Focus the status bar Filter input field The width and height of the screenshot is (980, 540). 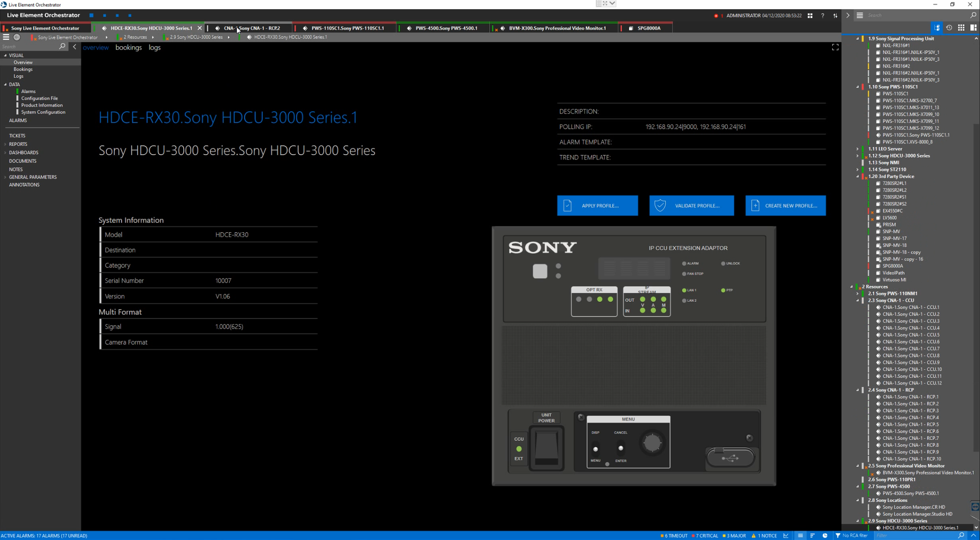pos(915,535)
